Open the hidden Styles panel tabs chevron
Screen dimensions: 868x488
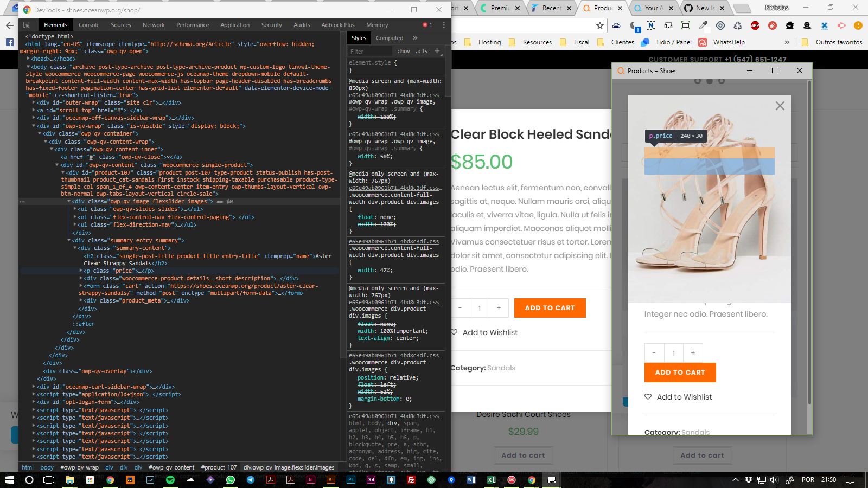click(415, 38)
